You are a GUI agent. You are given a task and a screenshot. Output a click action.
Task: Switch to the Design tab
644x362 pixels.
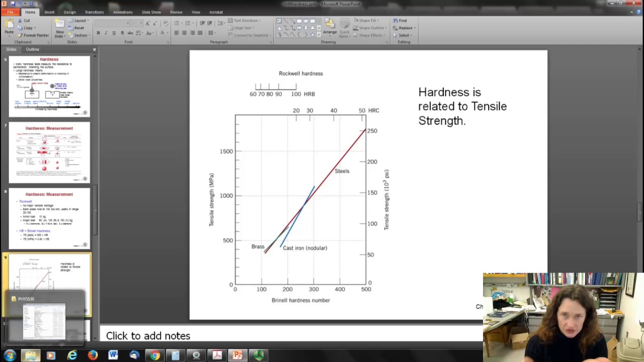tap(70, 12)
